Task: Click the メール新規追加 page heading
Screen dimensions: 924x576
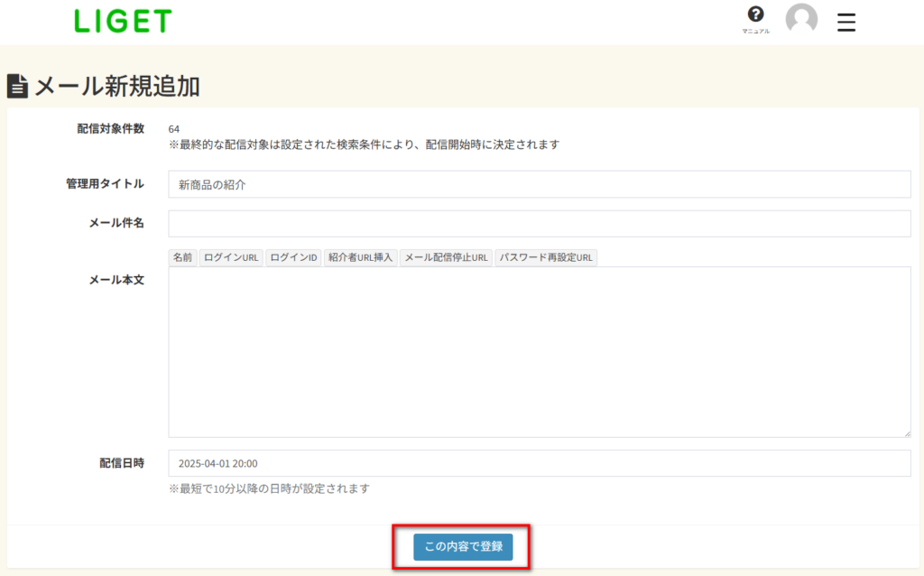Action: [117, 86]
